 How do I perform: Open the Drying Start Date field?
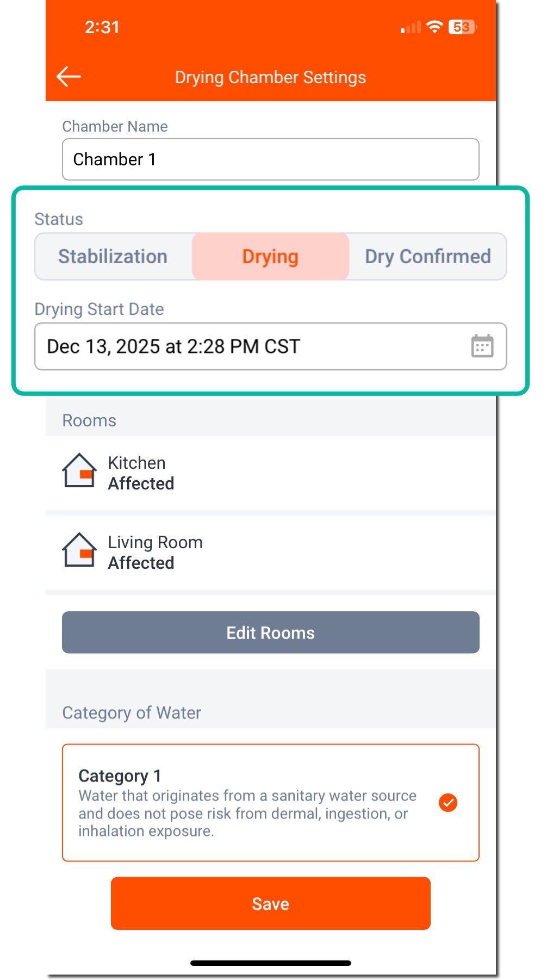click(x=250, y=346)
